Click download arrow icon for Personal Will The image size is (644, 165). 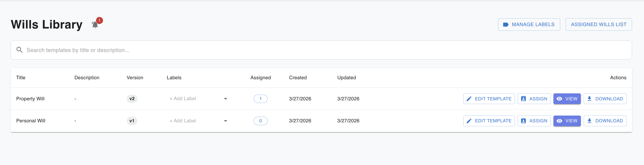589,121
